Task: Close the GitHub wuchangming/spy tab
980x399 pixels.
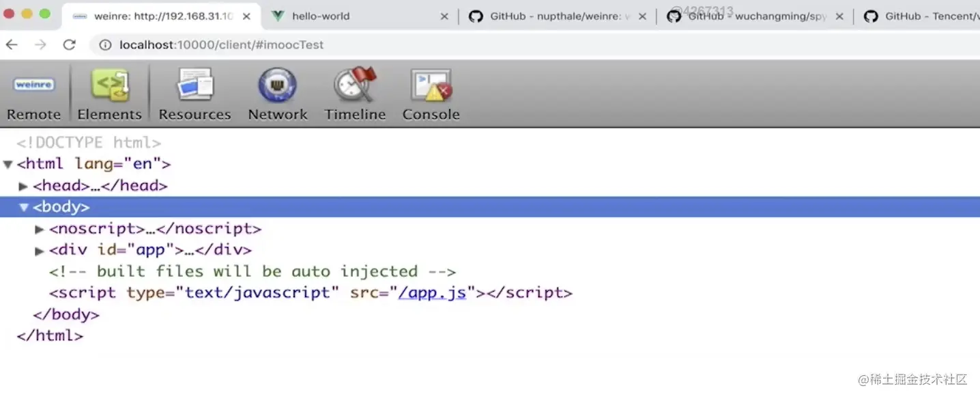Action: (x=839, y=16)
